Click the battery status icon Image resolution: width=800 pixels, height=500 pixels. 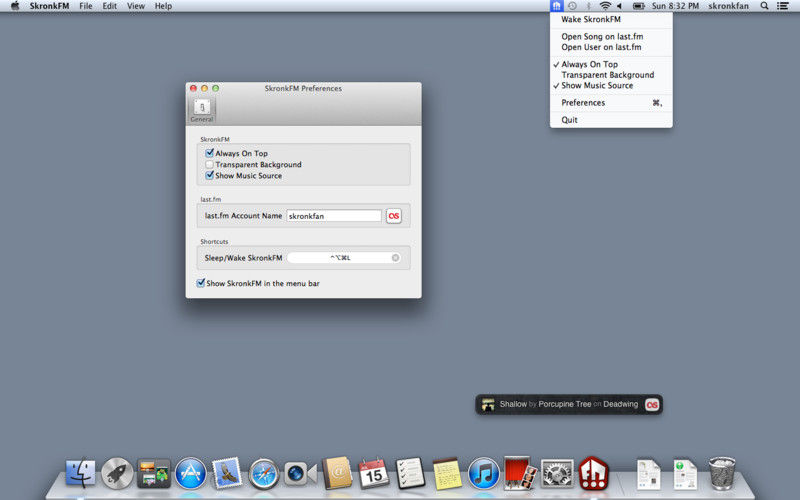pos(638,6)
